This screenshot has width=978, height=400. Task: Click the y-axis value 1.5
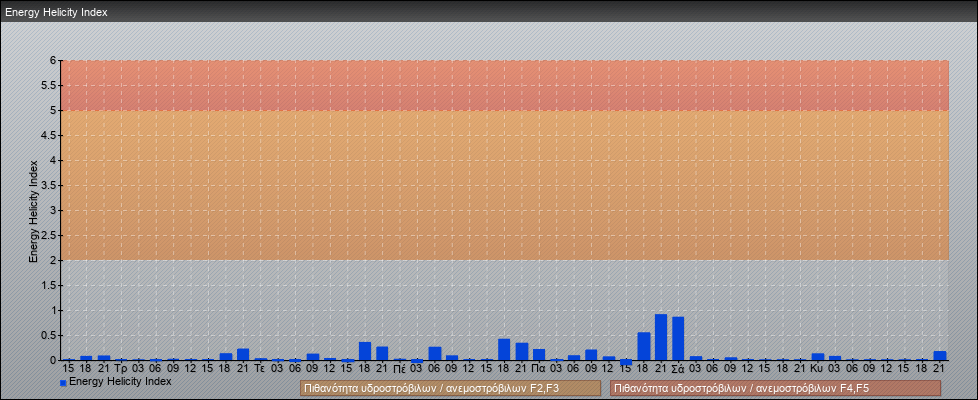pos(50,285)
